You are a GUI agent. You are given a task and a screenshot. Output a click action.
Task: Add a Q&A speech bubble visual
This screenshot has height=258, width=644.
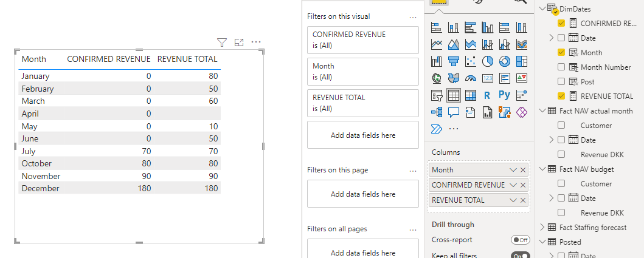454,112
